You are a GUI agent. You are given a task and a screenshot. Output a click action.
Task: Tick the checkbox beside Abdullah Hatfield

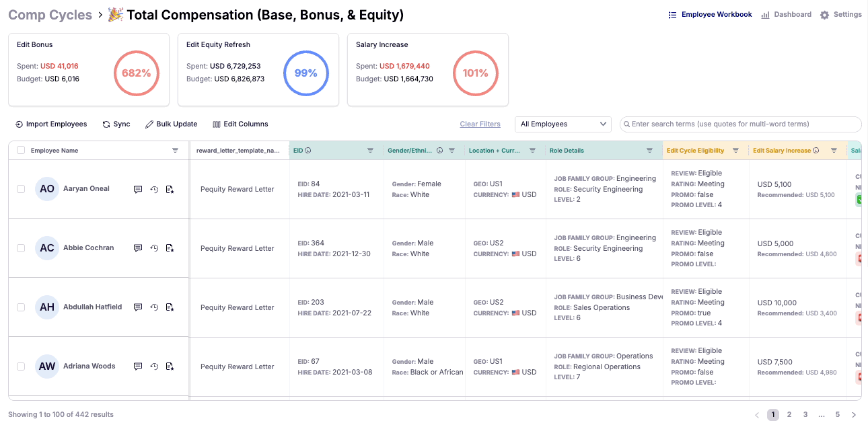pyautogui.click(x=21, y=307)
